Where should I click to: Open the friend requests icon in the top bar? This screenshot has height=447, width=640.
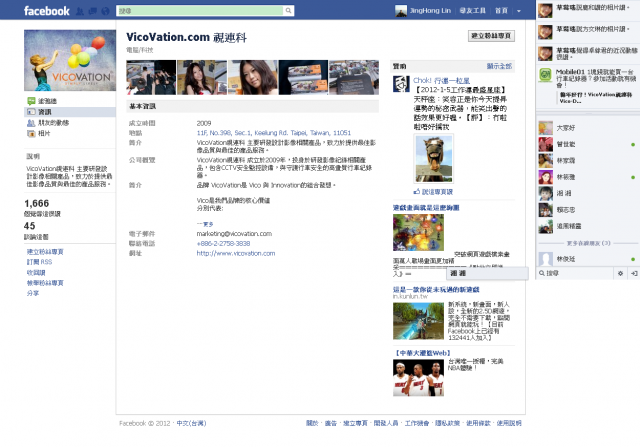80,11
